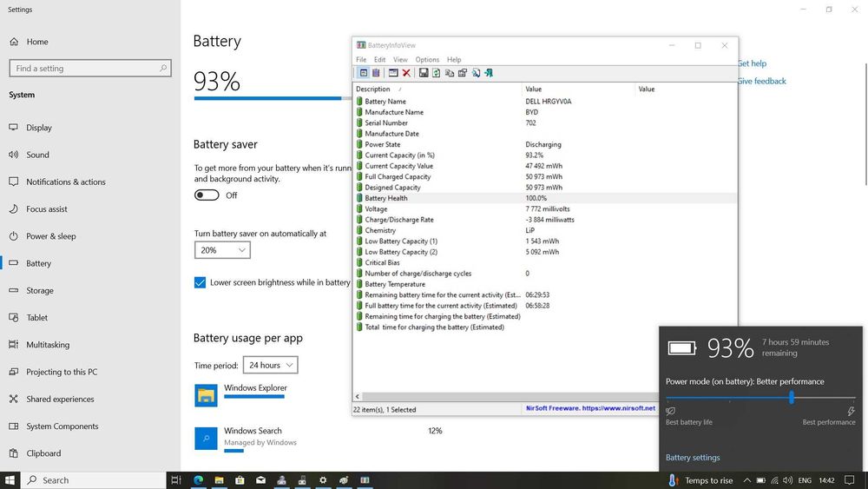Open the Mail app from the taskbar
Screen dimensions: 868x489
(260, 480)
